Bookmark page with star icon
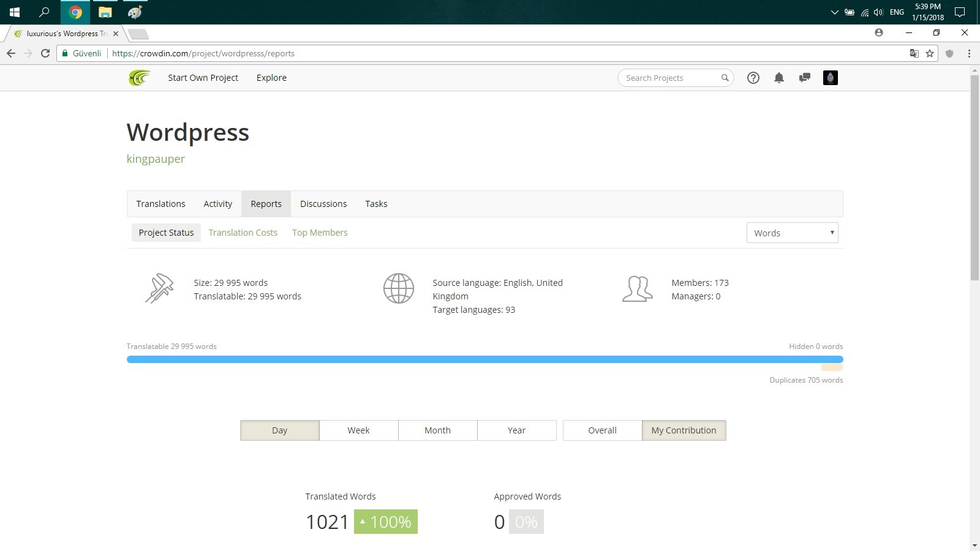 click(930, 53)
